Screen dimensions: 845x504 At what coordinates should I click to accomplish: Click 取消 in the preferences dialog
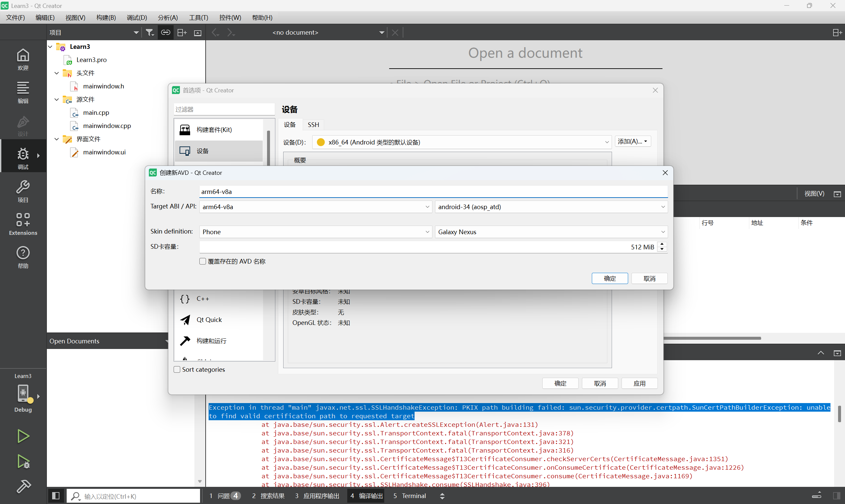click(600, 383)
